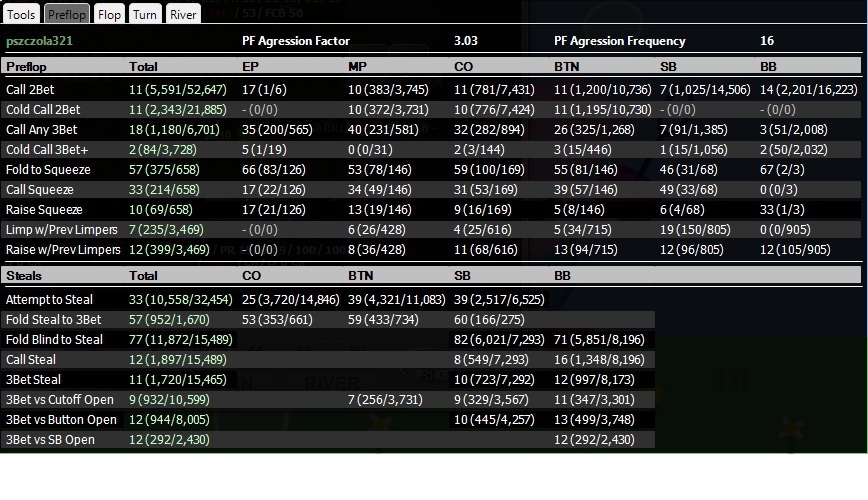Click the 3Bet vs SB Open row
Image resolution: width=868 pixels, height=500 pixels.
click(x=328, y=440)
